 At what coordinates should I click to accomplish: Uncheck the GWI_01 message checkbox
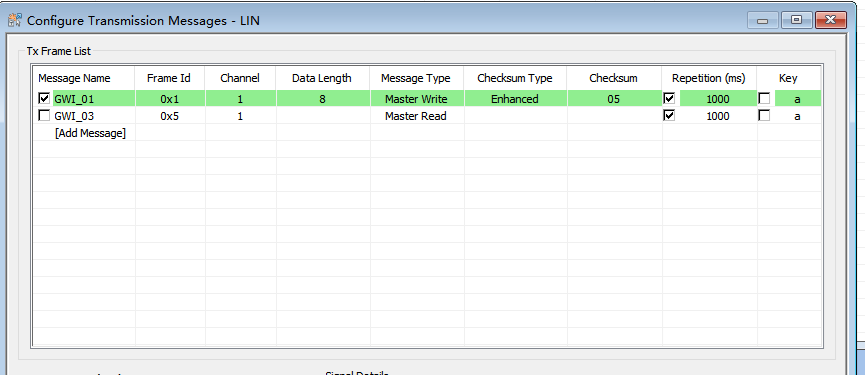(44, 99)
